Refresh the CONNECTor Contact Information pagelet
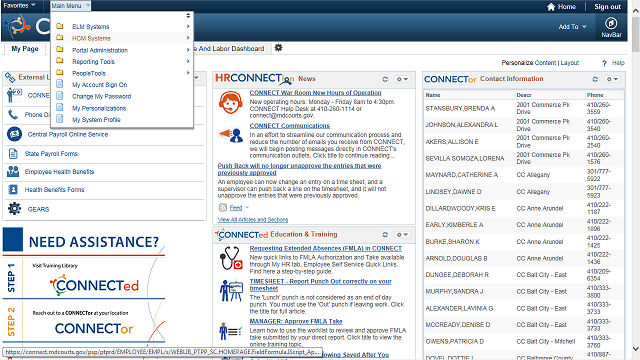The width and height of the screenshot is (640, 360). coord(595,79)
